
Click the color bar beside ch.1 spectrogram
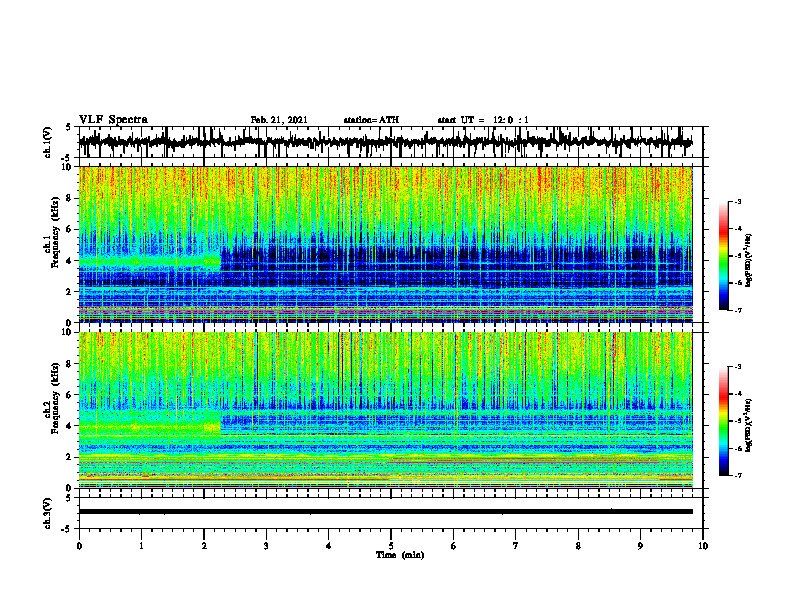point(724,256)
